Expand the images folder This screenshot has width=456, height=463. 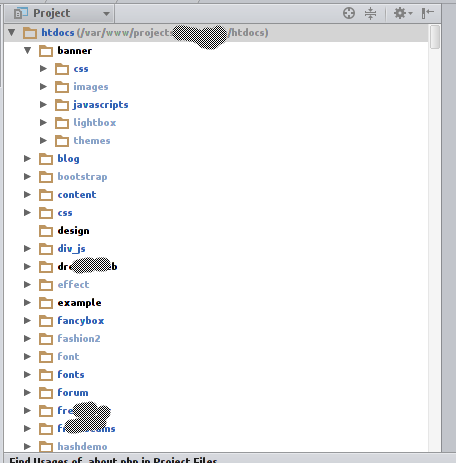43,86
